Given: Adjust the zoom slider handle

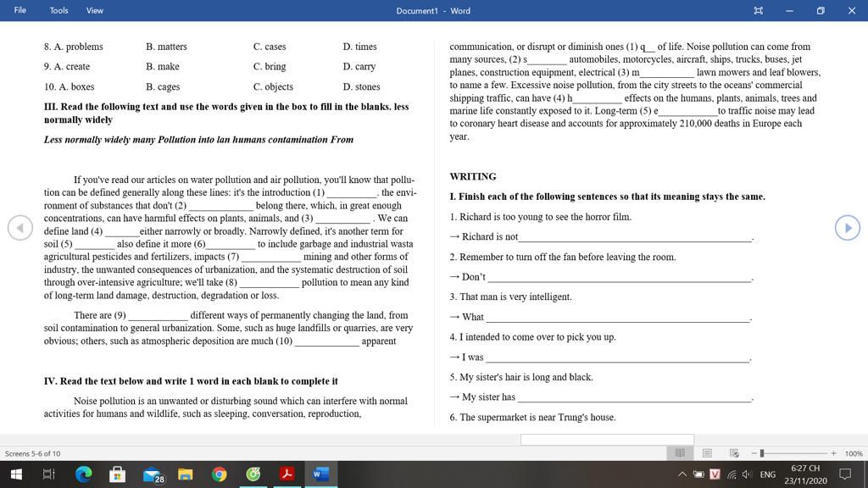Looking at the screenshot, I should click(762, 453).
